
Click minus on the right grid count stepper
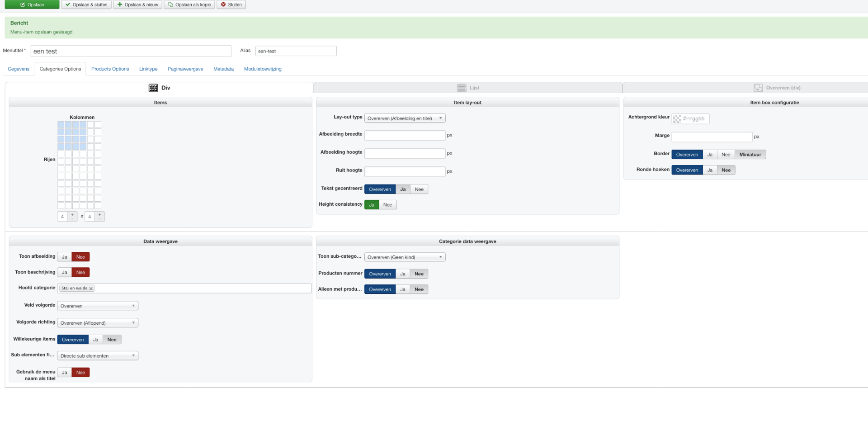coord(100,219)
